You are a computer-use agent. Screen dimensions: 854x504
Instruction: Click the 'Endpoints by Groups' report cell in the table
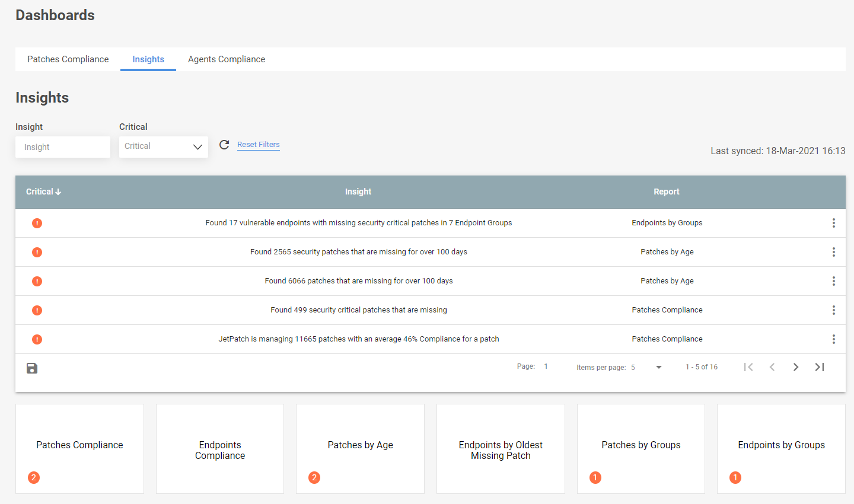(x=667, y=223)
